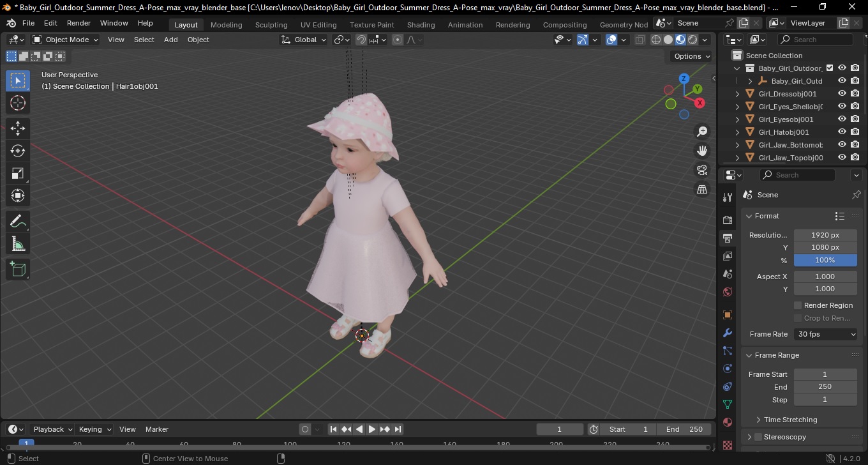Image resolution: width=868 pixels, height=465 pixels.
Task: Open the Keying dropdown in timeline
Action: point(94,429)
